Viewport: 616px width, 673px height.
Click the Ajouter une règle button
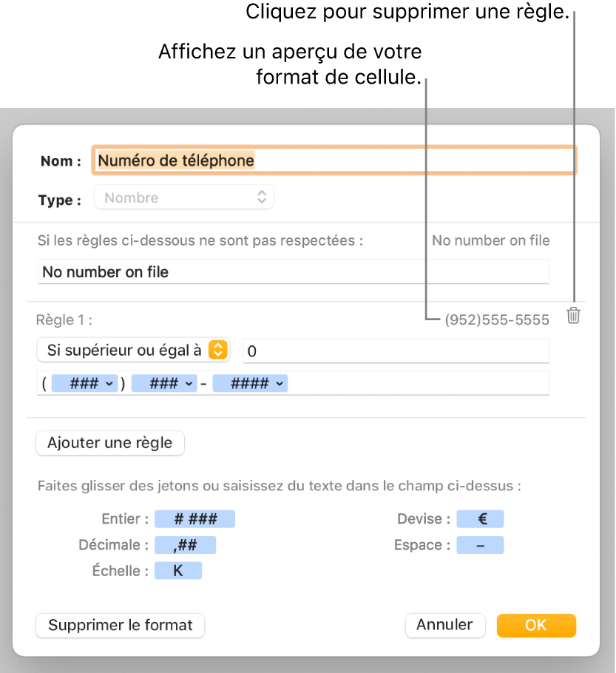(110, 443)
